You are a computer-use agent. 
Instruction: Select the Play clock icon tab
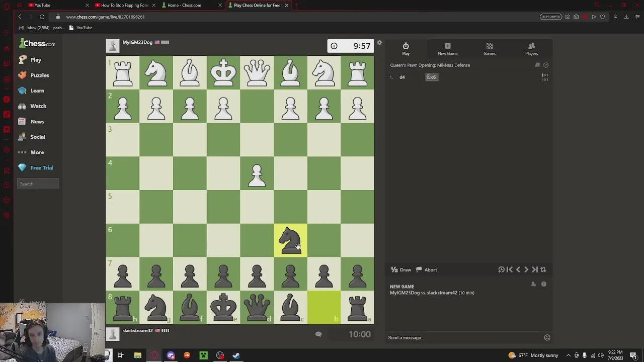coord(406,49)
